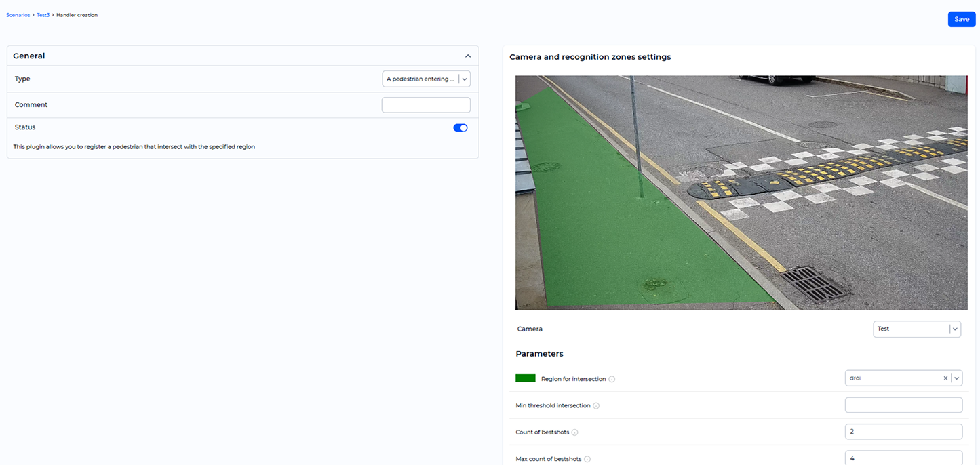This screenshot has width=980, height=465.
Task: Select the Max count of bestshots field showing 4
Action: coord(903,457)
